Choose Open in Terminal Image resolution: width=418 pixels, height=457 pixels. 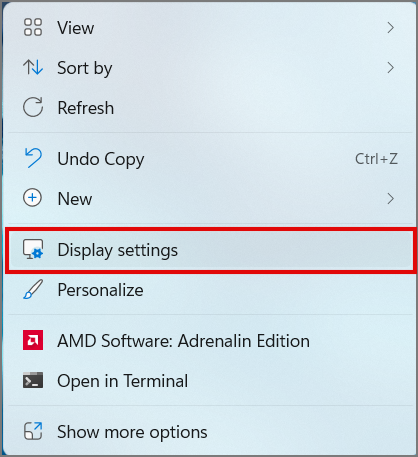point(210,381)
